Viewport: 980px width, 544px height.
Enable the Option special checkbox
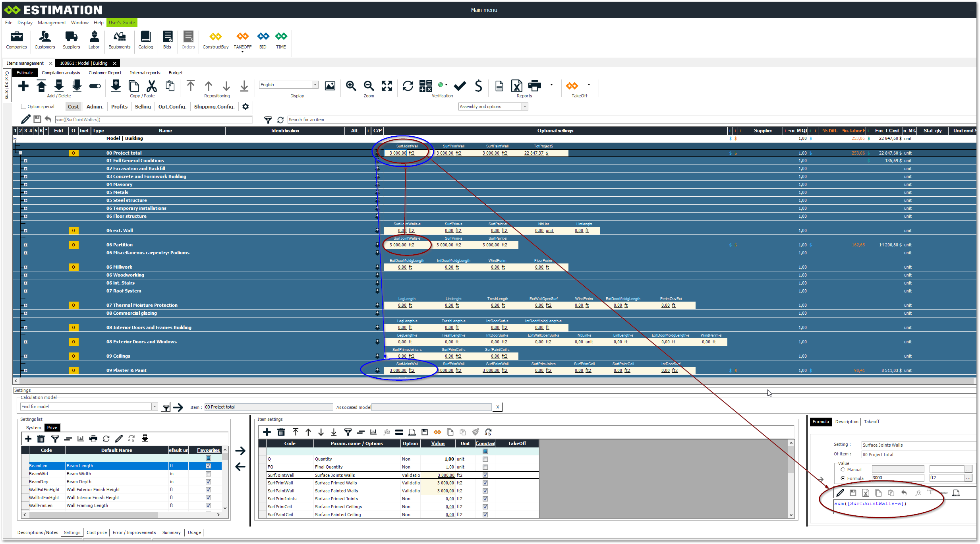tap(24, 106)
